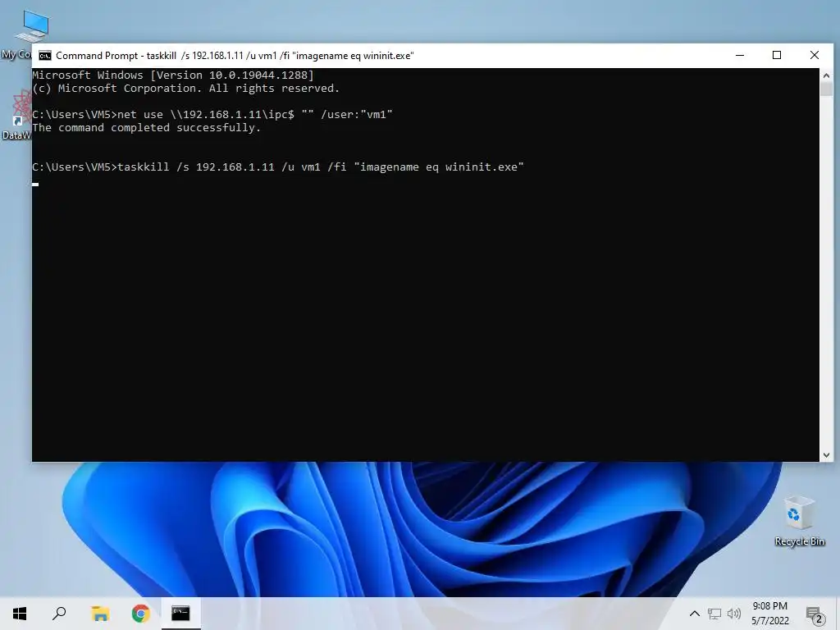Select the DataW desktop shortcut
Screen dimensions: 840x630
click(16, 115)
